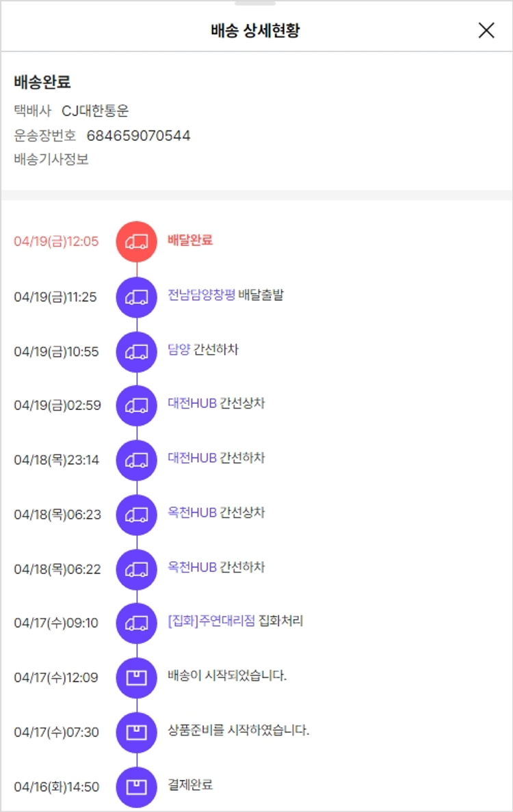Click truck icon beside 대전HUB 간선하차
The image size is (513, 812).
[137, 460]
